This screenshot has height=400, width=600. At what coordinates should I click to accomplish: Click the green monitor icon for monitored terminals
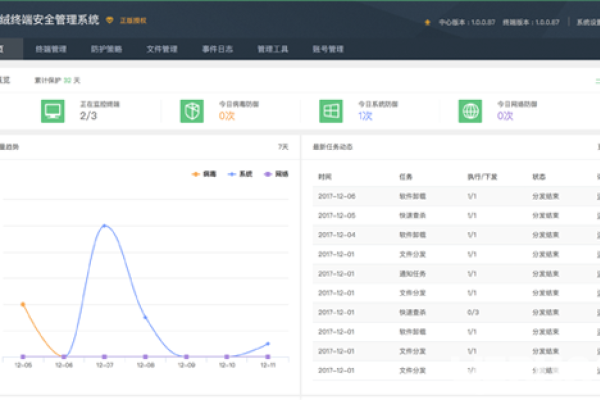click(x=53, y=111)
